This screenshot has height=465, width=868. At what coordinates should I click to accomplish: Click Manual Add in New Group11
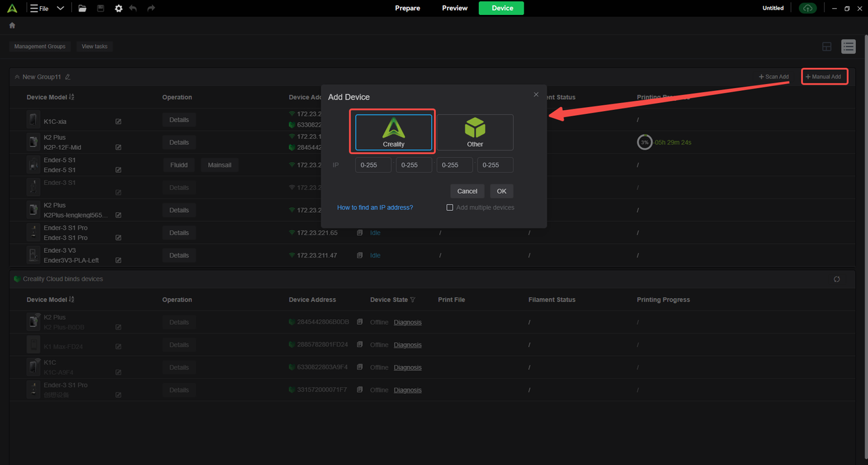823,77
